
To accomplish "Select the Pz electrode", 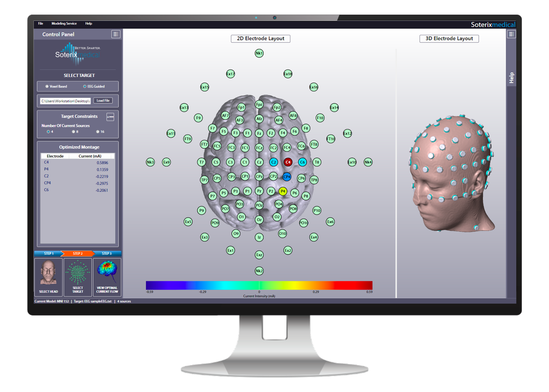I will point(259,191).
